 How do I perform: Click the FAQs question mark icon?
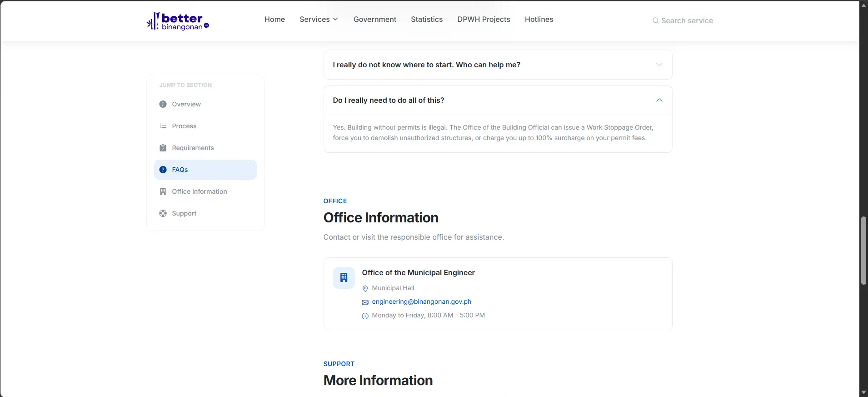click(x=163, y=170)
